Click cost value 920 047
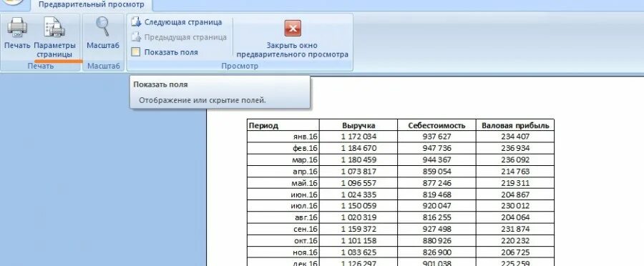The image size is (644, 266). click(x=436, y=206)
